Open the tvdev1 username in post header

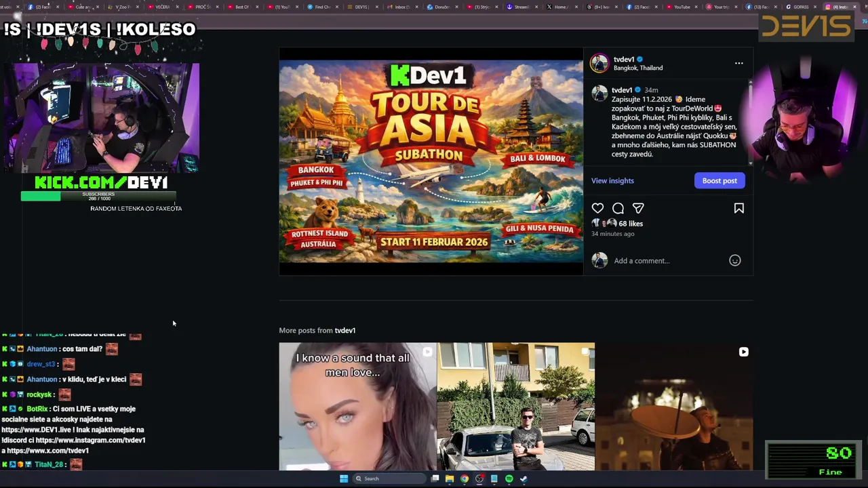coord(624,59)
